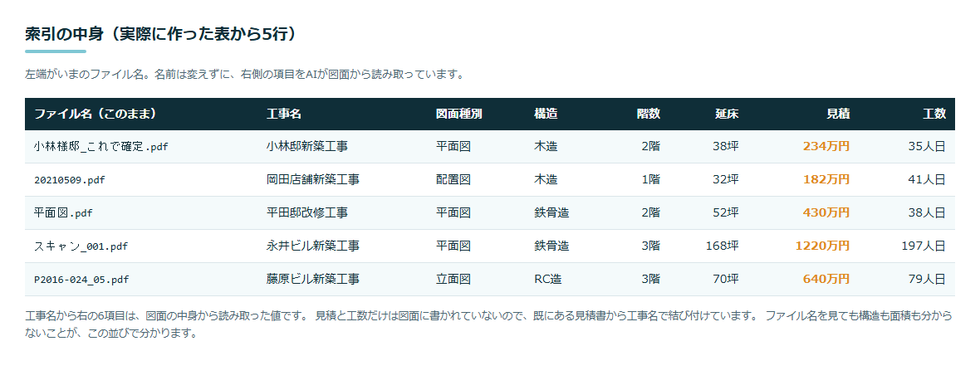Click 平面図 in the 小林邸 row
This screenshot has width=980, height=390.
[453, 147]
